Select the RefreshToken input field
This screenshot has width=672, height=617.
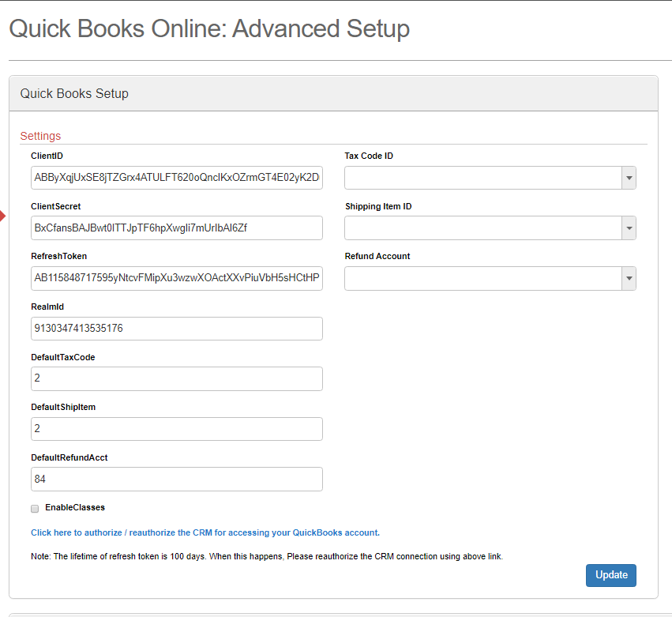click(177, 278)
